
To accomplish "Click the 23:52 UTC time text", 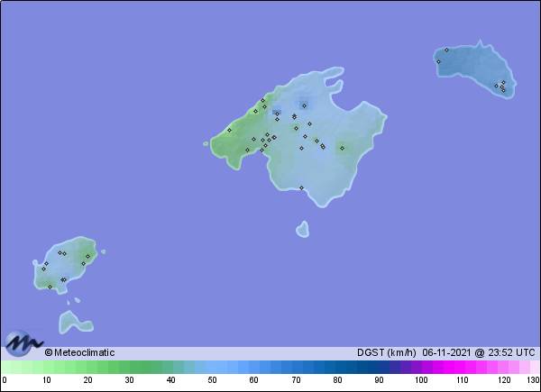I will [x=511, y=352].
